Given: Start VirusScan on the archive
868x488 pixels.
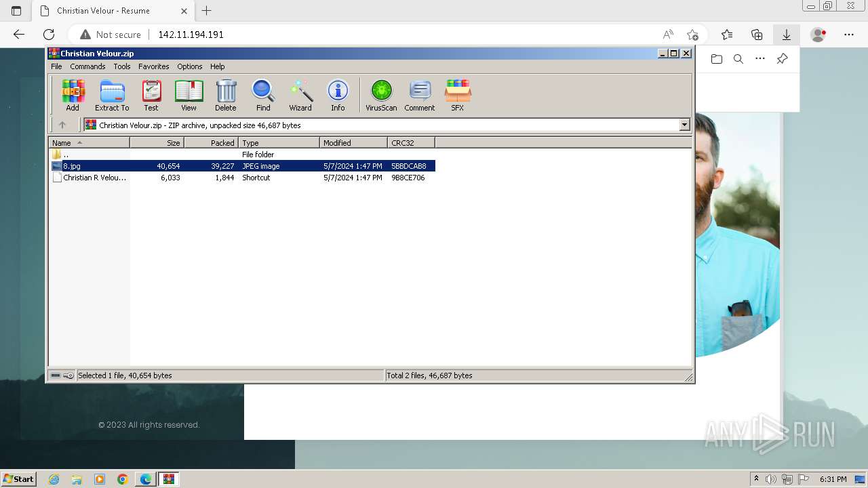Looking at the screenshot, I should (x=381, y=95).
